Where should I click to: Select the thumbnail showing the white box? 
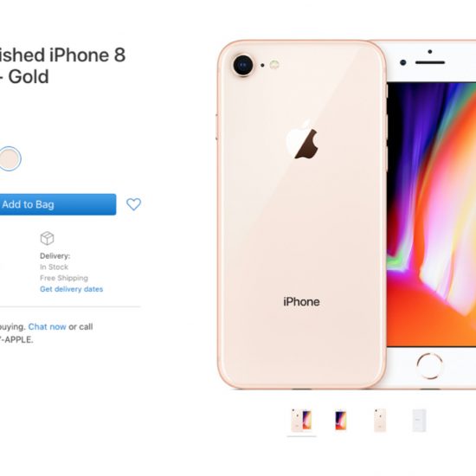tap(419, 421)
